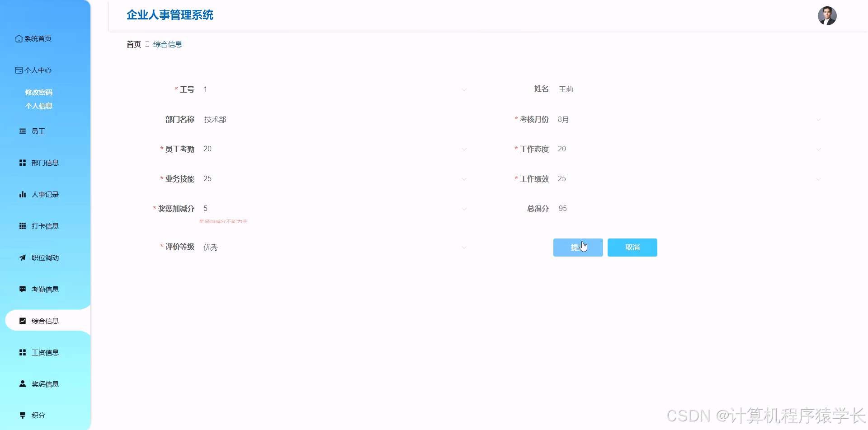Viewport: 868px width, 430px height.
Task: Click the 总得分 field showing 95
Action: [689, 209]
